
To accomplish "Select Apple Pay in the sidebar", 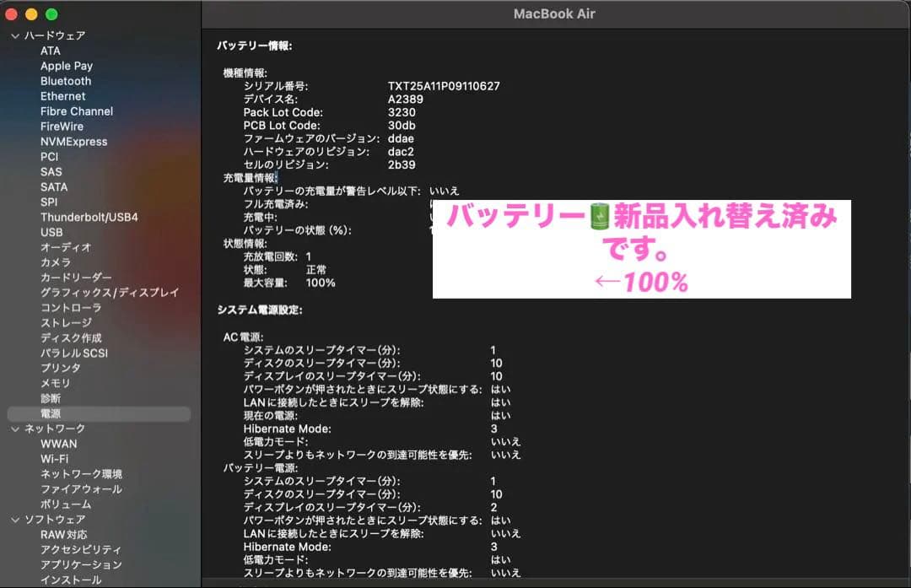I will pyautogui.click(x=67, y=65).
